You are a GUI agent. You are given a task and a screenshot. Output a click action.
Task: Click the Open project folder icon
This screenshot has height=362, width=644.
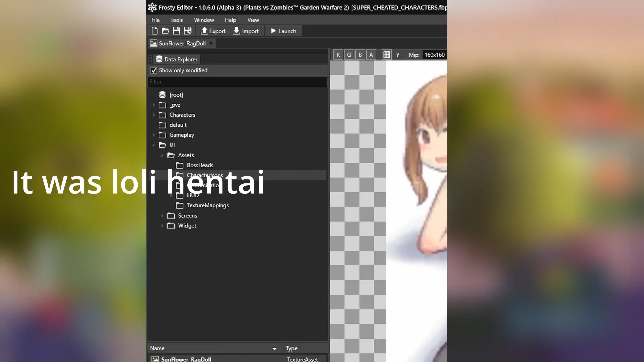165,31
